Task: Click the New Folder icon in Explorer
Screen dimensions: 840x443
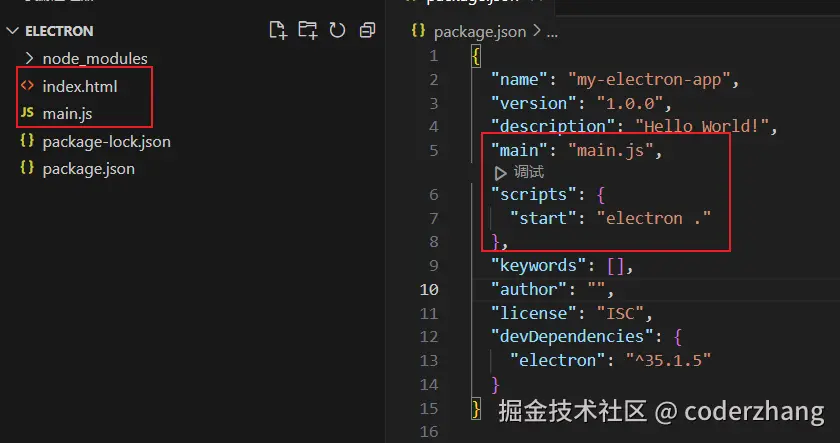Action: pos(308,30)
